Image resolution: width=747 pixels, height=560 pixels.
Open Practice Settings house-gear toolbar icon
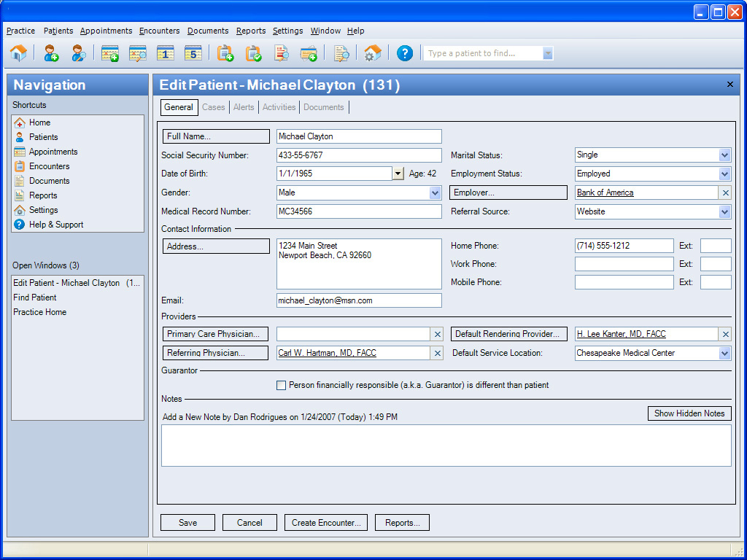coord(373,52)
